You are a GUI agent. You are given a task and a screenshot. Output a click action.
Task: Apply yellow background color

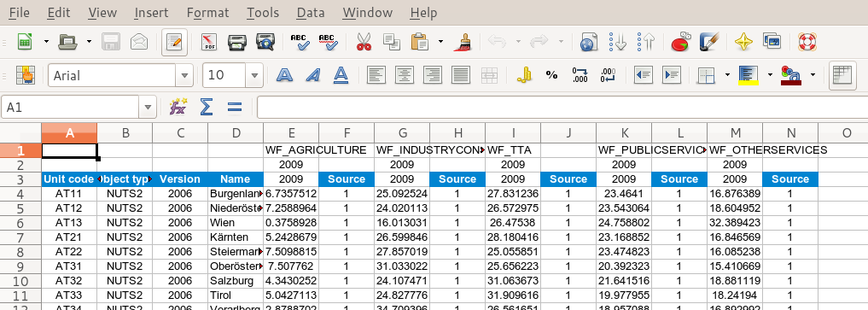click(x=749, y=75)
